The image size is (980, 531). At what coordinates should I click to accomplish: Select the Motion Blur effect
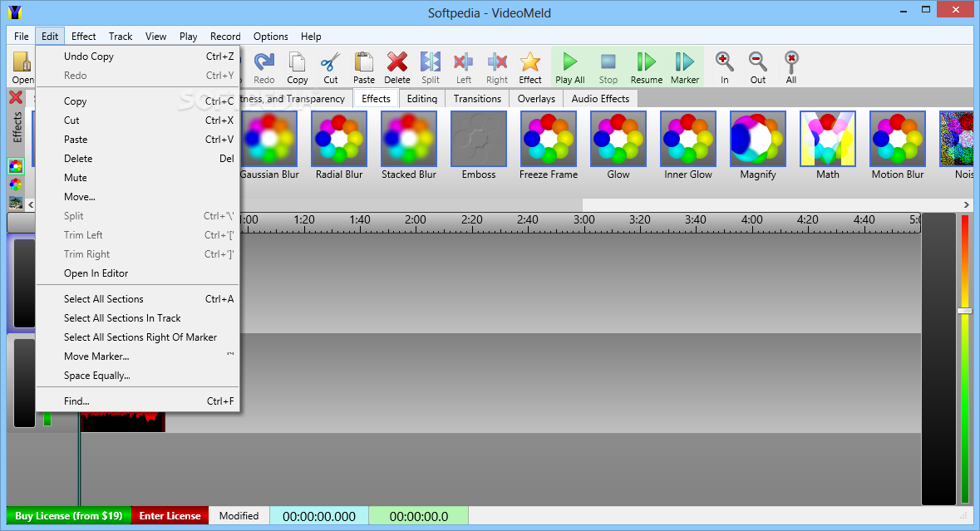[898, 146]
